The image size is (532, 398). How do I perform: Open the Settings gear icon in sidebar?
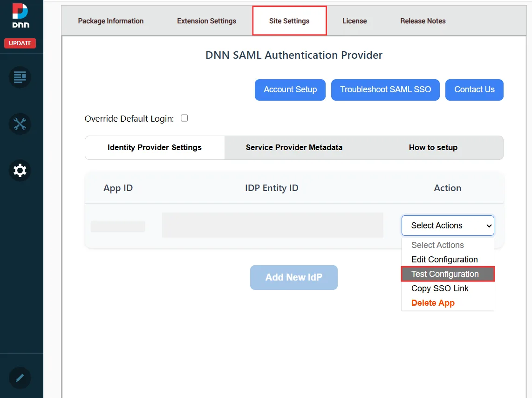(20, 170)
